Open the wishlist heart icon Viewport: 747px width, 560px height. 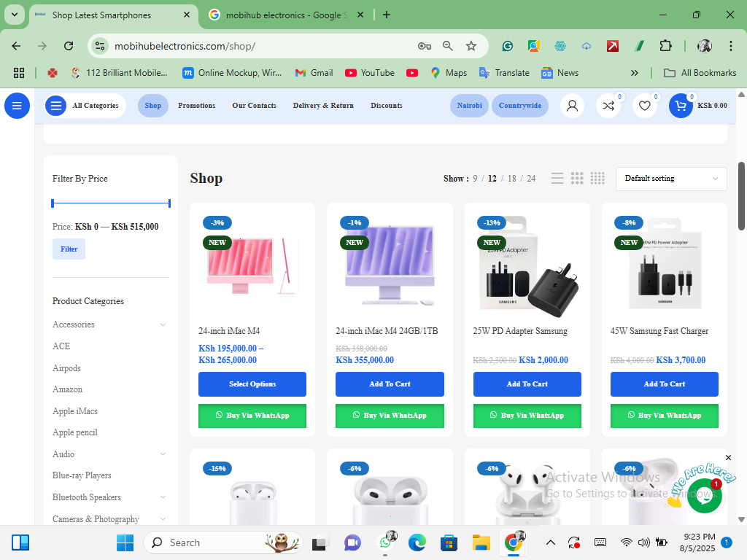point(644,106)
